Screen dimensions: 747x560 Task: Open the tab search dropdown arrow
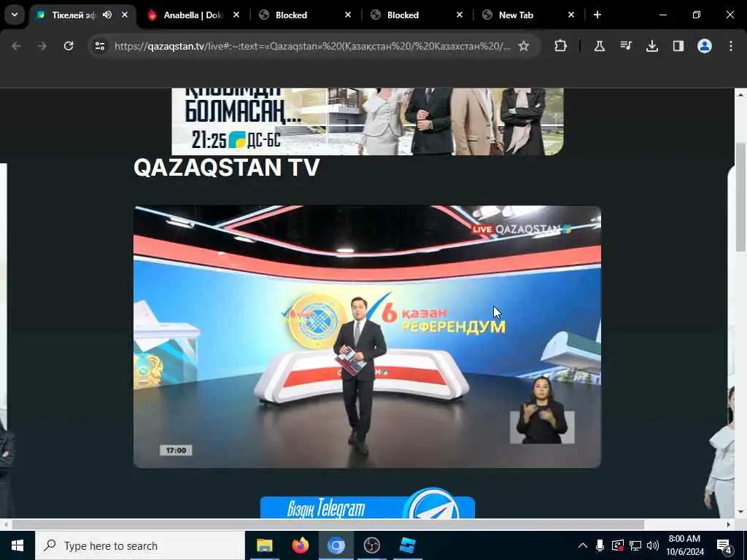15,15
